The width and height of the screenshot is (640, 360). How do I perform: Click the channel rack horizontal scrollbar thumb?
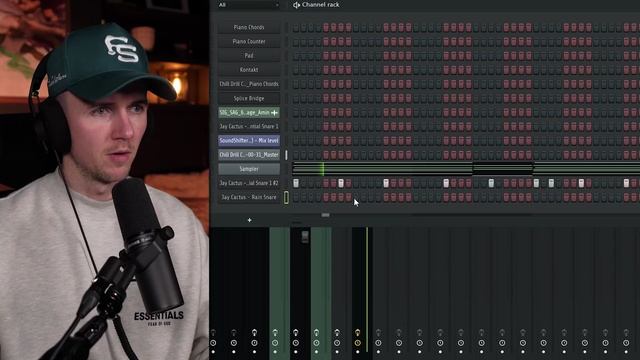[325, 215]
